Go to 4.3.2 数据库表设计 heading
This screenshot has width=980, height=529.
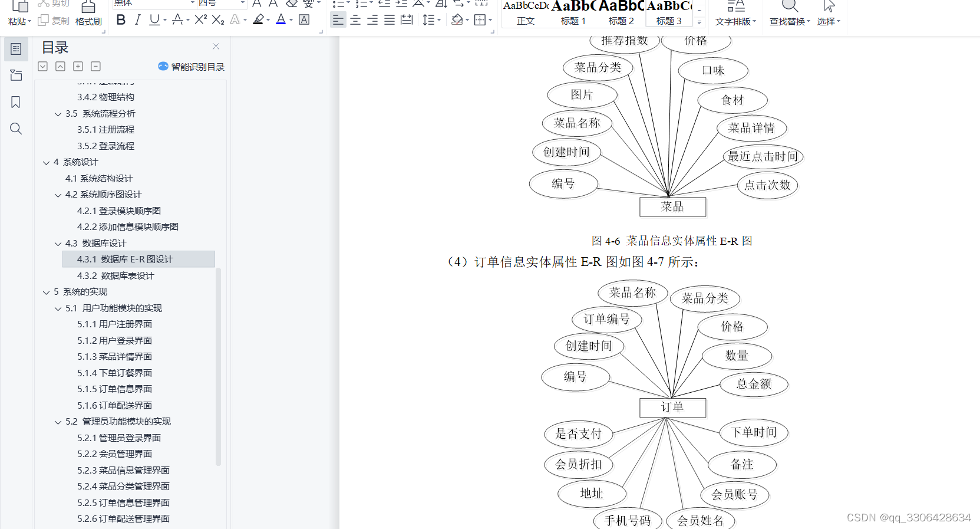tap(116, 275)
